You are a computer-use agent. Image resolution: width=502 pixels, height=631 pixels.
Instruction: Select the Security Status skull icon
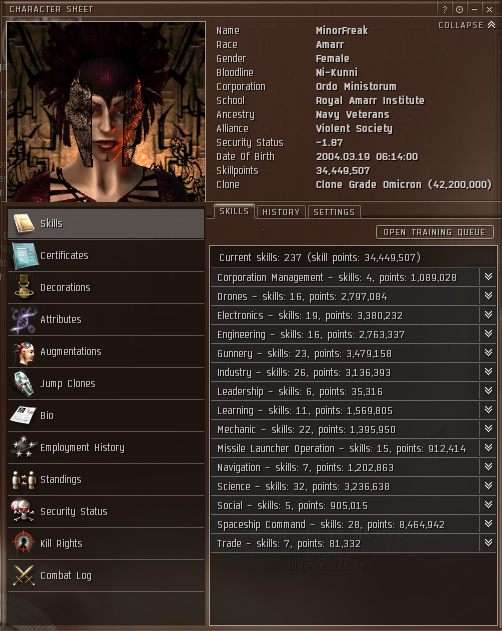[x=24, y=511]
